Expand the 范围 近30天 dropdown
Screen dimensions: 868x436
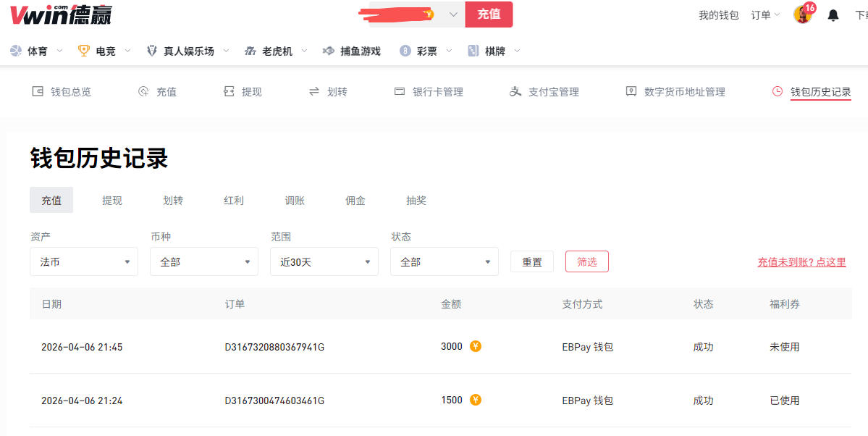[x=324, y=261]
